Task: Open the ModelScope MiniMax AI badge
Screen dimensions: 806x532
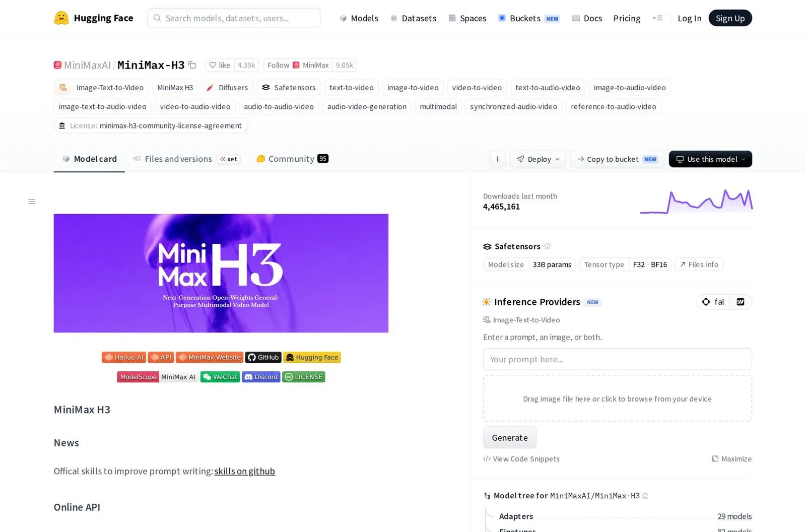Action: click(x=158, y=377)
